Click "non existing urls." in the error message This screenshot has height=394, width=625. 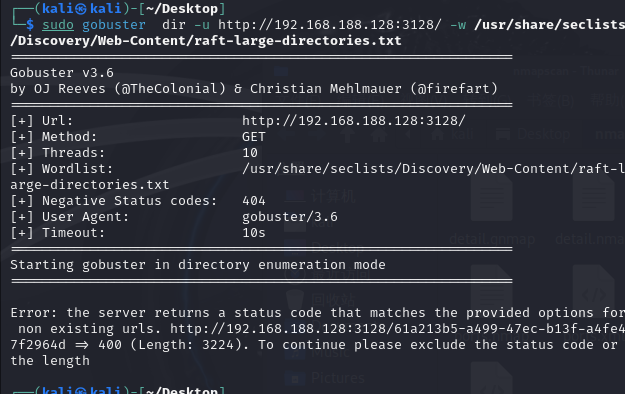point(90,329)
